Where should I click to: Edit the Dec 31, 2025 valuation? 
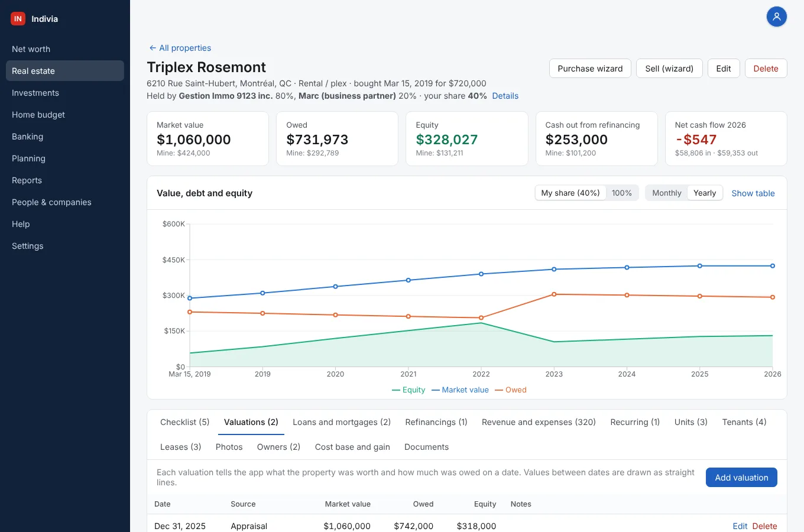(740, 526)
